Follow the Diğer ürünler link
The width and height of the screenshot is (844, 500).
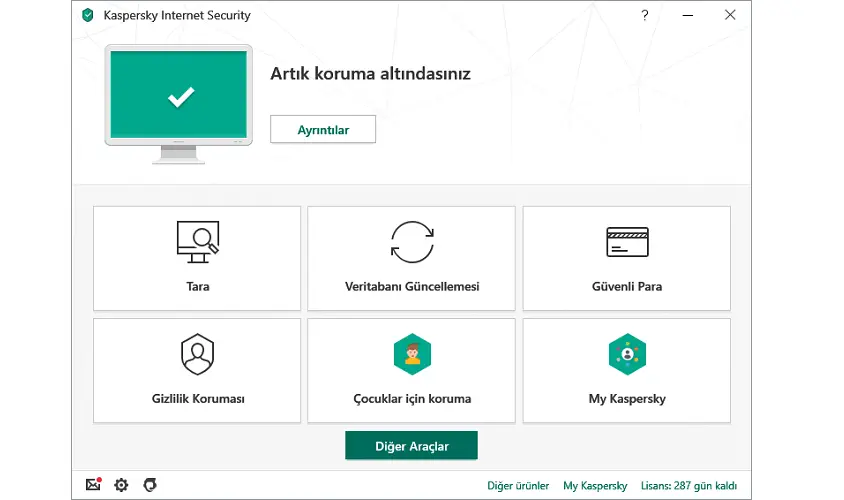(518, 485)
